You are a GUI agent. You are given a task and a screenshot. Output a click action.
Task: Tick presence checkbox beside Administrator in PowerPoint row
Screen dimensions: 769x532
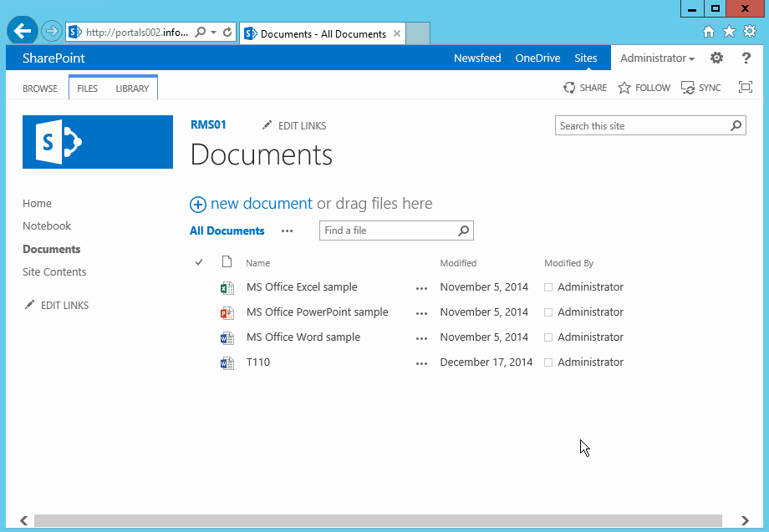(x=548, y=312)
